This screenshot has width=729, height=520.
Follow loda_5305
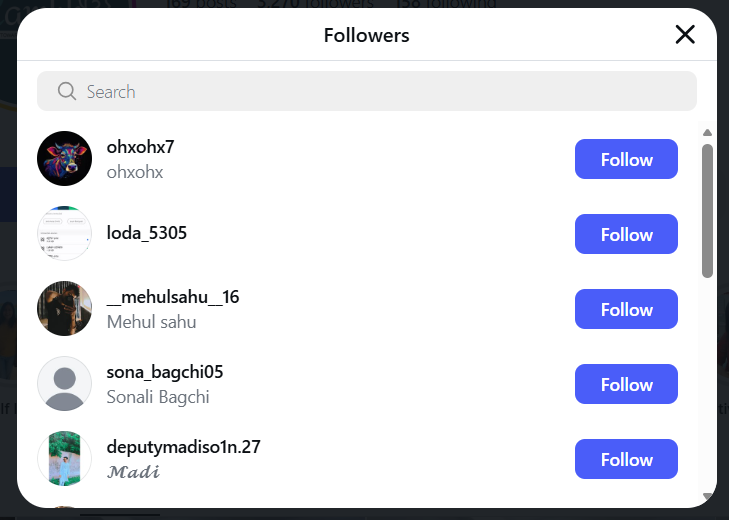pos(626,234)
